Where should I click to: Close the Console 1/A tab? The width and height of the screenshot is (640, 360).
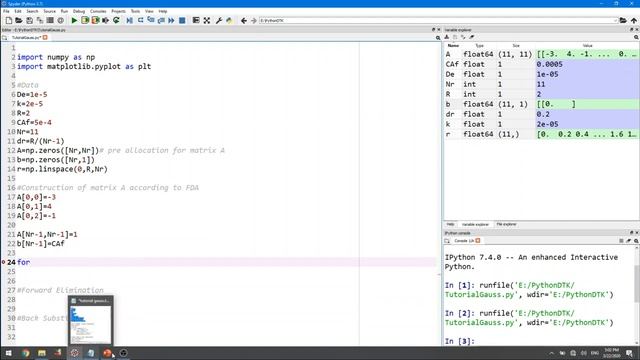(x=478, y=241)
